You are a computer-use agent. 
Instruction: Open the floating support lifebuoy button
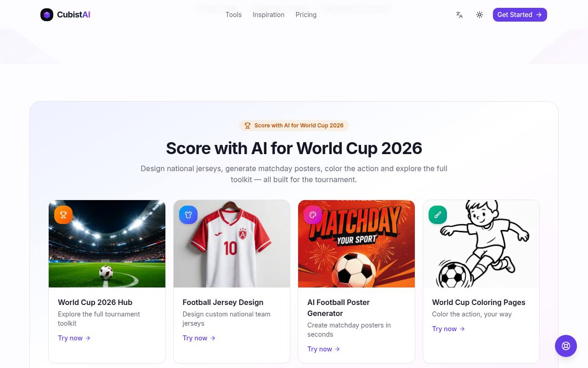pyautogui.click(x=566, y=346)
